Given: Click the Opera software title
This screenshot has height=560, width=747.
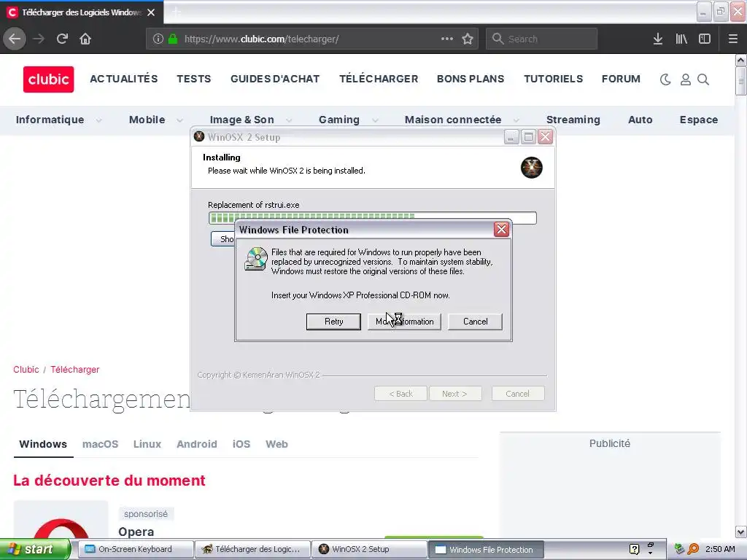Looking at the screenshot, I should pos(136,532).
